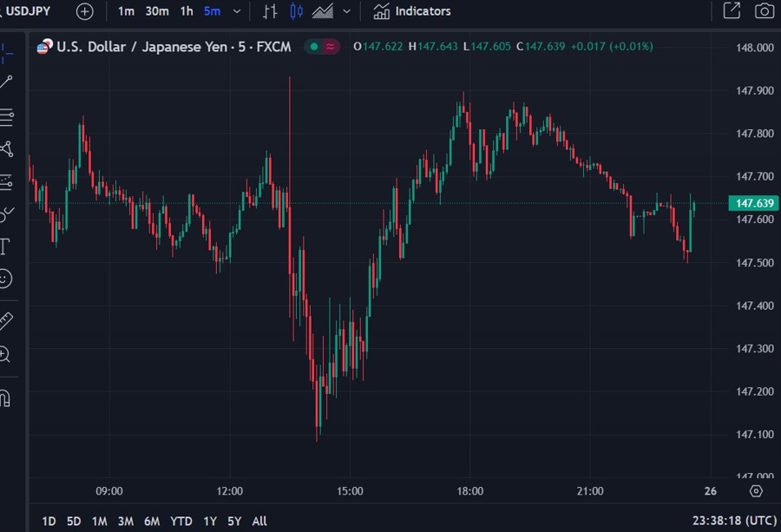Toggle the magnet snap mode

[5, 398]
